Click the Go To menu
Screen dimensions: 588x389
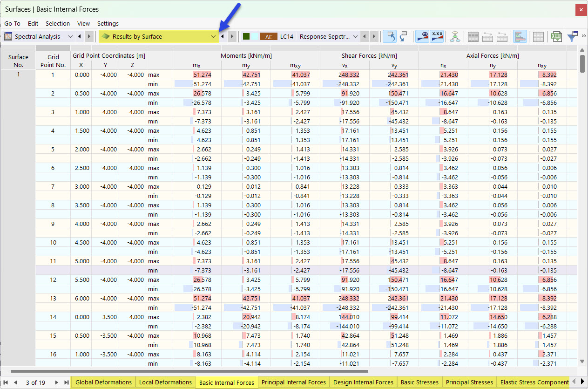pos(12,23)
